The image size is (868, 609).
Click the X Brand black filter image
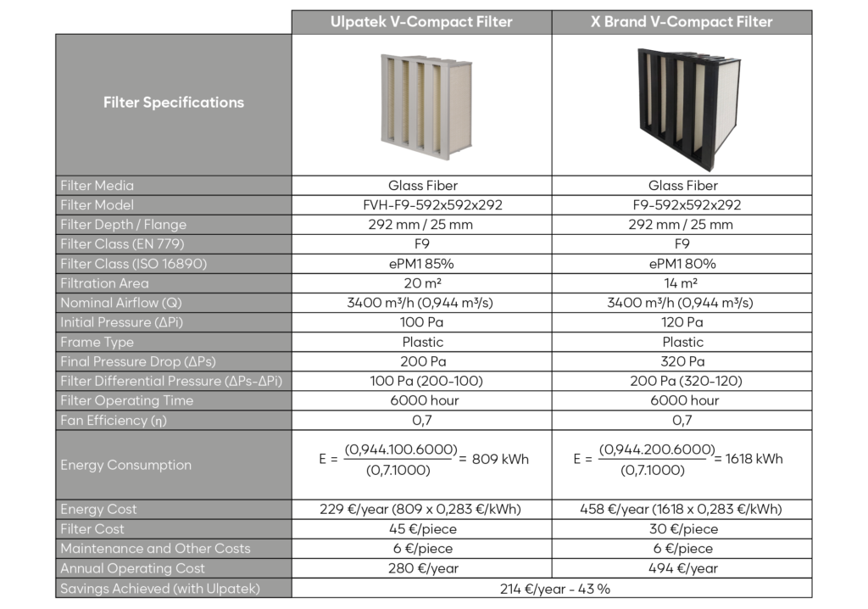pos(689,109)
